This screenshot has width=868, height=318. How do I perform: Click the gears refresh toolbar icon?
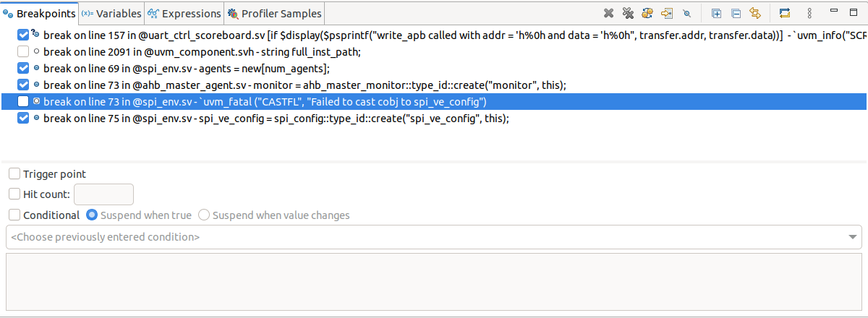[x=647, y=13]
